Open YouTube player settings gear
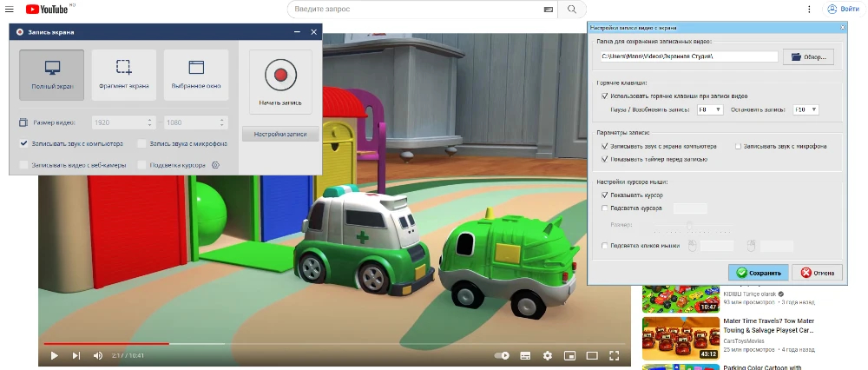This screenshot has height=370, width=868. (x=548, y=355)
